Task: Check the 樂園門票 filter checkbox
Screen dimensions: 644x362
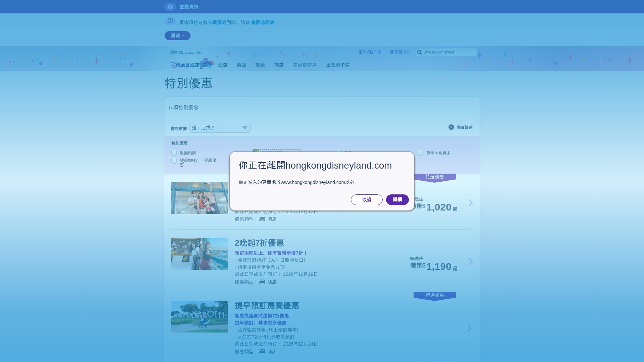Action: point(174,153)
